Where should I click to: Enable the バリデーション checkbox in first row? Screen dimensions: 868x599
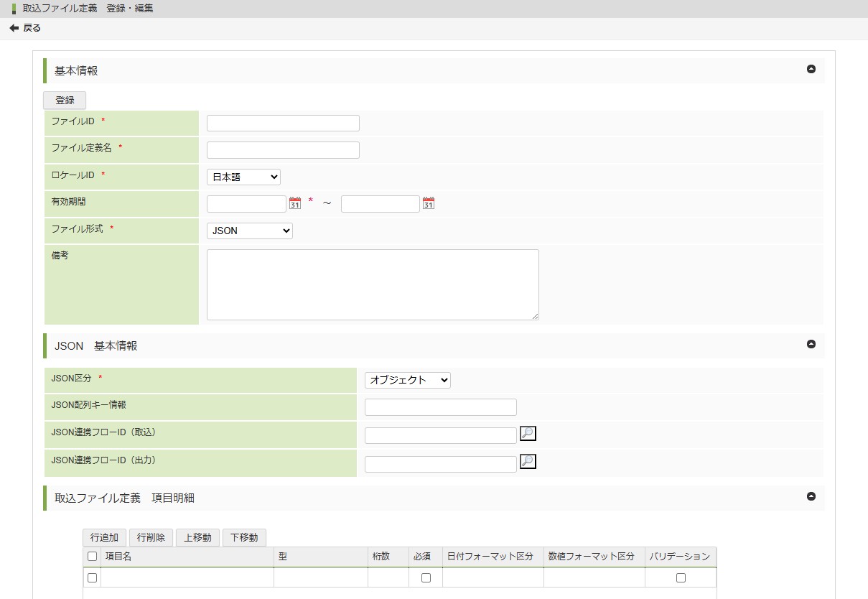click(681, 577)
